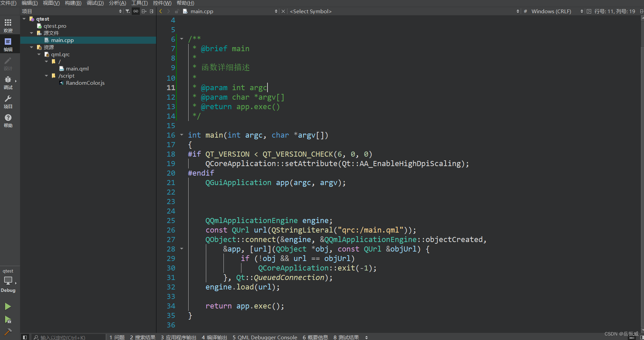Open the Select Symbol dropdown
644x340 pixels.
404,11
